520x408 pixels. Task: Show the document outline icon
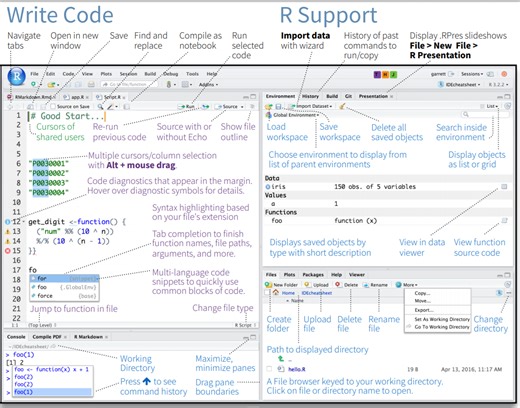coord(252,106)
